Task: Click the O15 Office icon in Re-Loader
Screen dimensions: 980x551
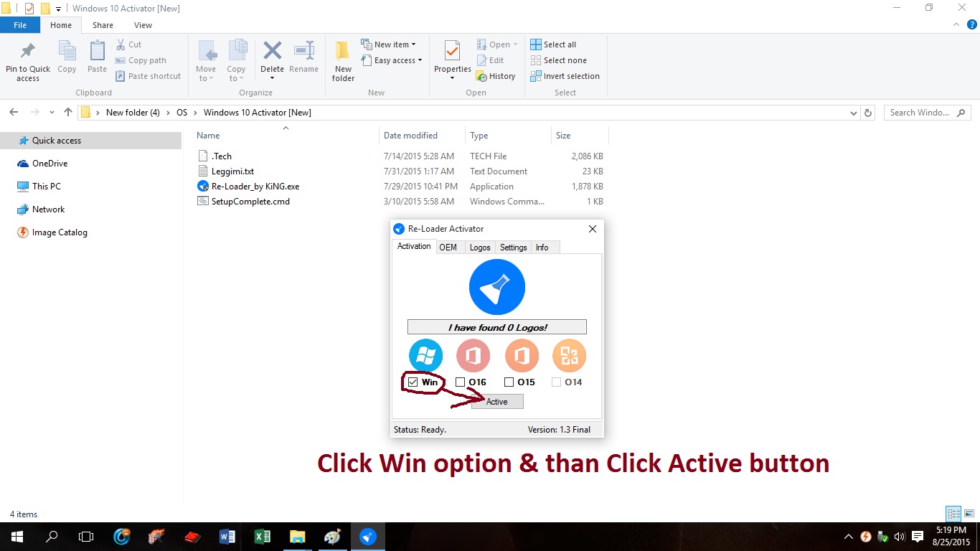Action: coord(521,355)
